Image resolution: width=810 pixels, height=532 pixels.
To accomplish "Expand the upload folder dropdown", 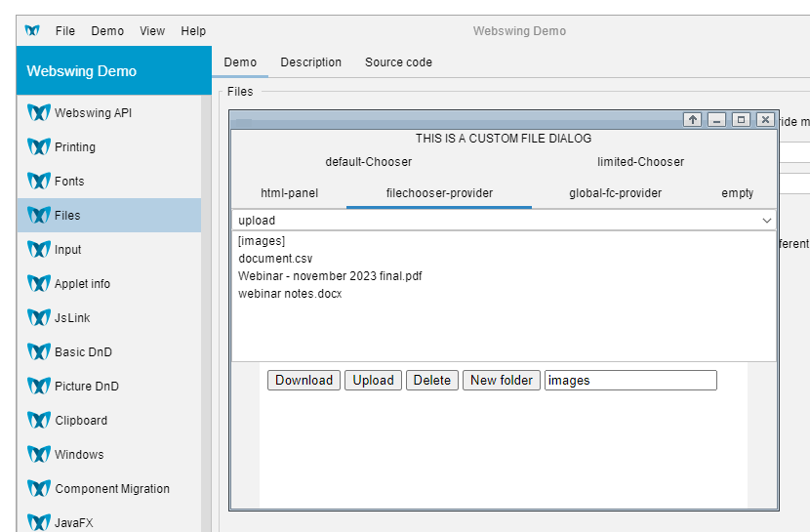I will pyautogui.click(x=504, y=220).
